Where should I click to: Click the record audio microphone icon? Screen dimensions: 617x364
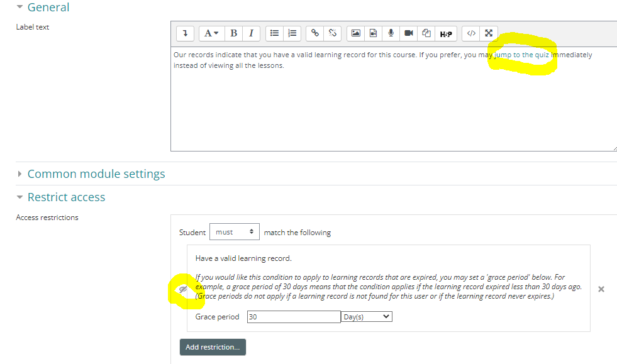391,33
